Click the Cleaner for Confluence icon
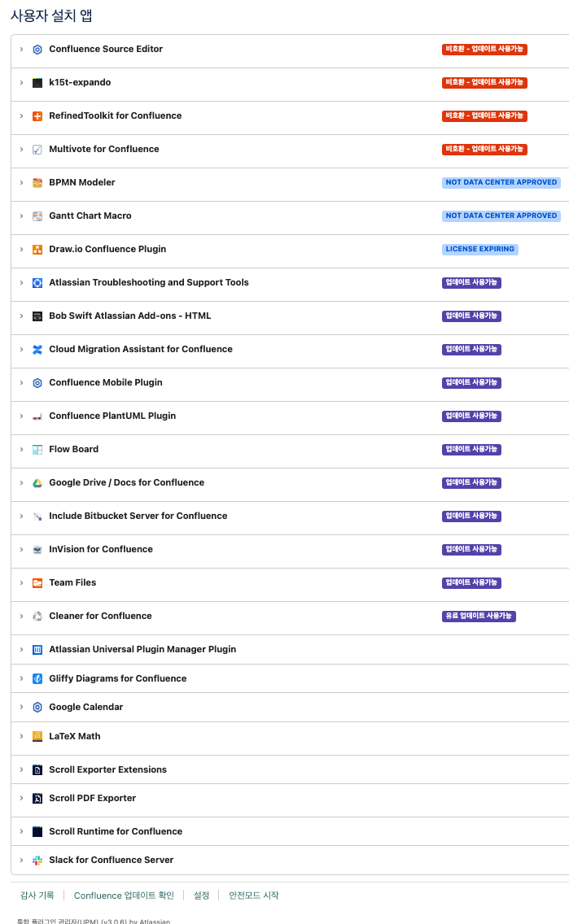This screenshot has width=569, height=924. click(x=37, y=617)
